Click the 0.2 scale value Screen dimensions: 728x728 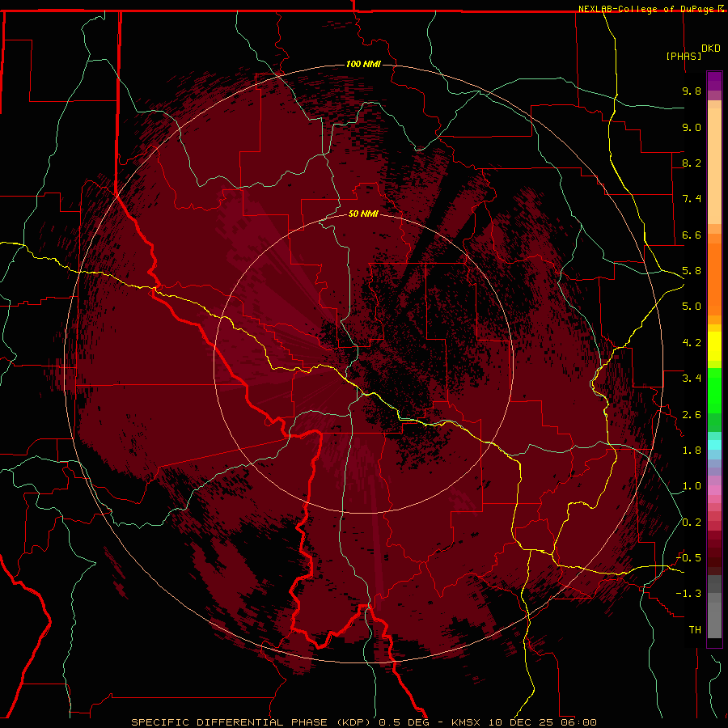click(x=692, y=523)
